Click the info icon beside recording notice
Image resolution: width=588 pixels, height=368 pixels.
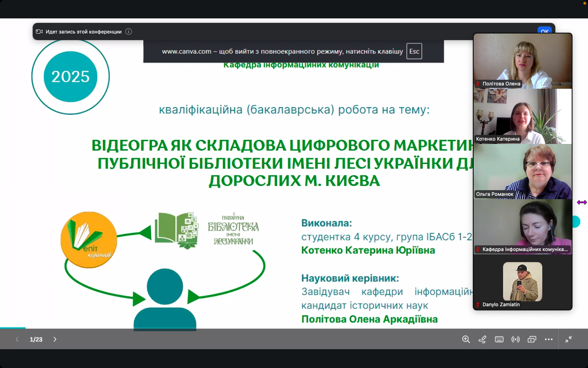click(129, 31)
